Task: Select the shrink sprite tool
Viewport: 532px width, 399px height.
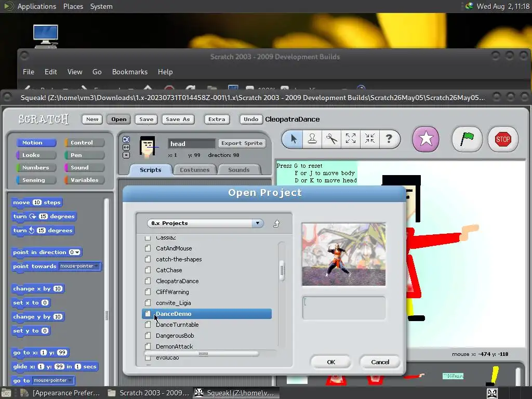Action: 370,139
